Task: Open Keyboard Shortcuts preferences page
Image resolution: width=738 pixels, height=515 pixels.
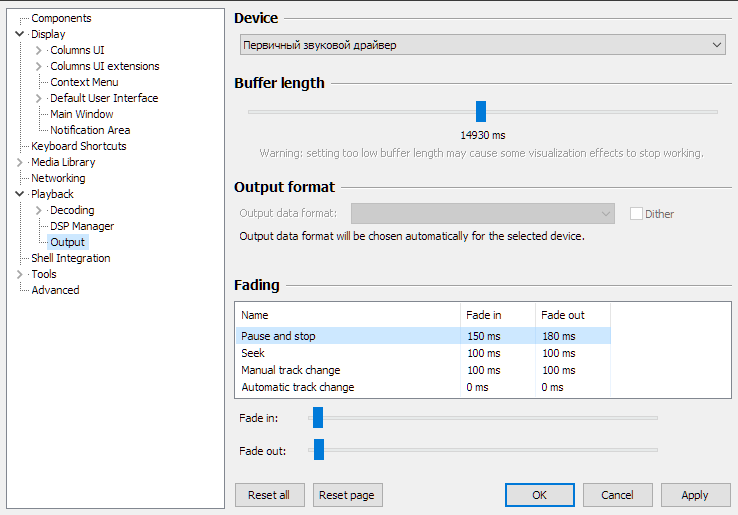Action: [78, 146]
